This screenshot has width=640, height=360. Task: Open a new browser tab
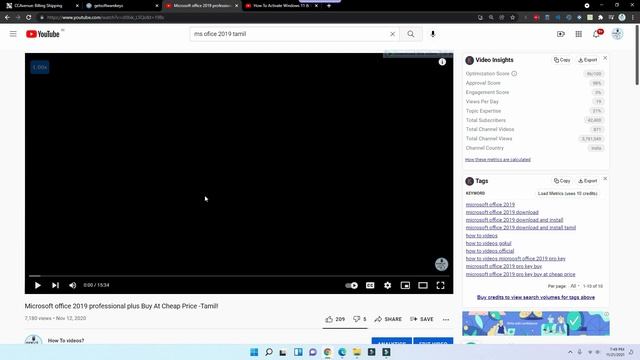click(329, 6)
